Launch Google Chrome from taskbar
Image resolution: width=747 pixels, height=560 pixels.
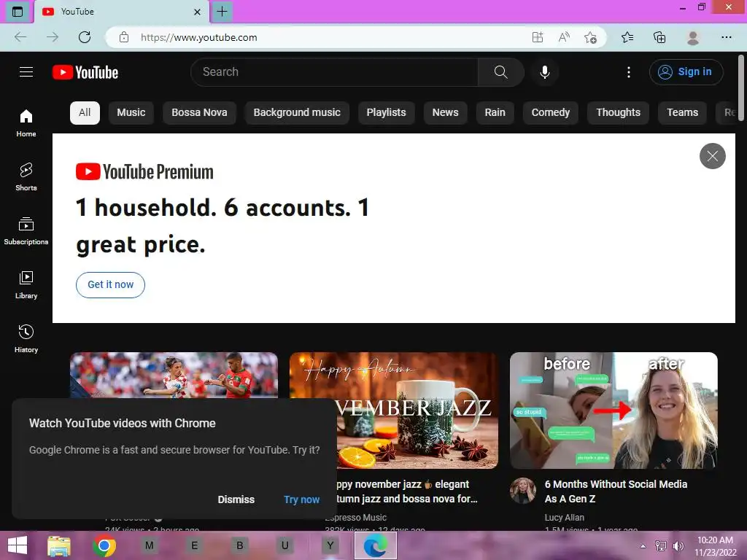(x=104, y=545)
